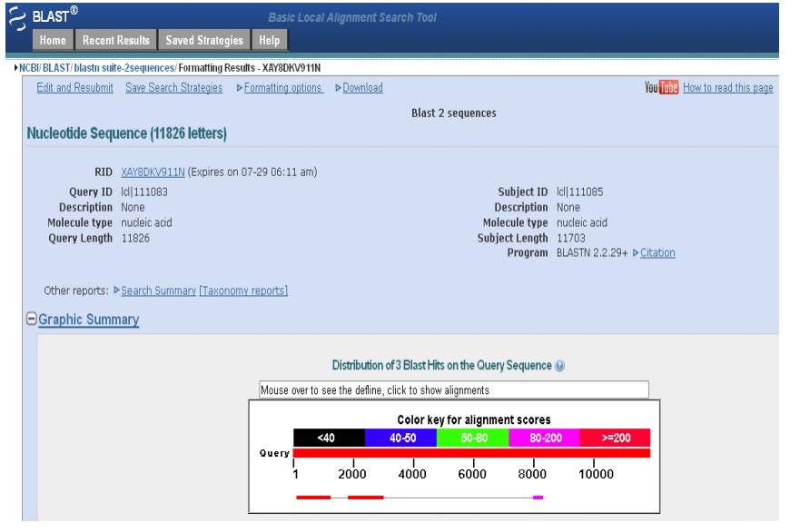Open the Recent Results tab
The image size is (800, 532).
click(x=115, y=40)
